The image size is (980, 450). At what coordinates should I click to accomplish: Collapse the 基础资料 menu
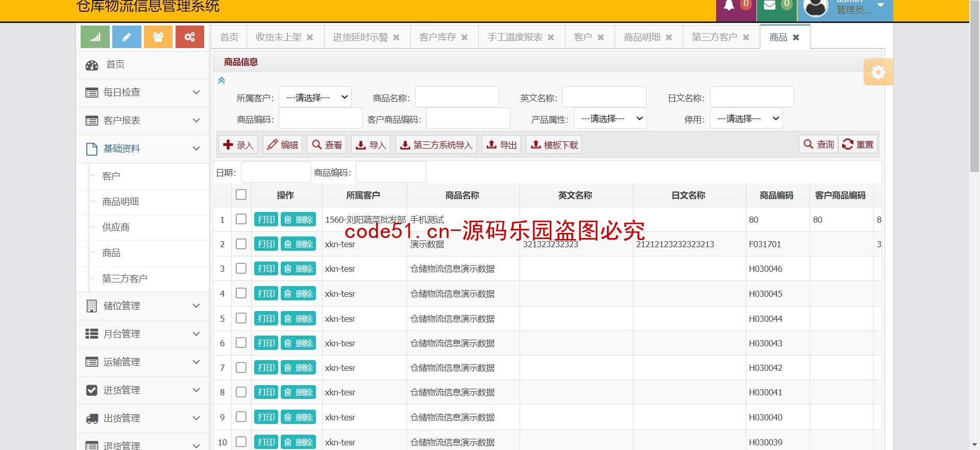pos(142,149)
